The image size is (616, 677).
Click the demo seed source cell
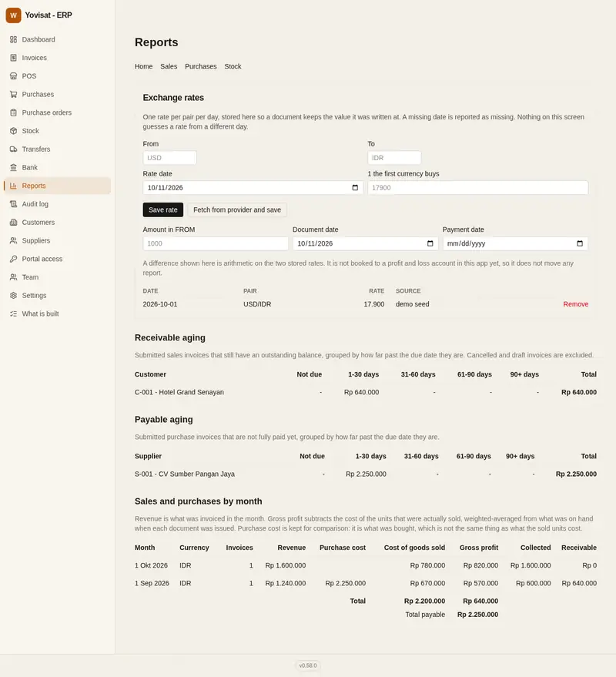pyautogui.click(x=412, y=304)
